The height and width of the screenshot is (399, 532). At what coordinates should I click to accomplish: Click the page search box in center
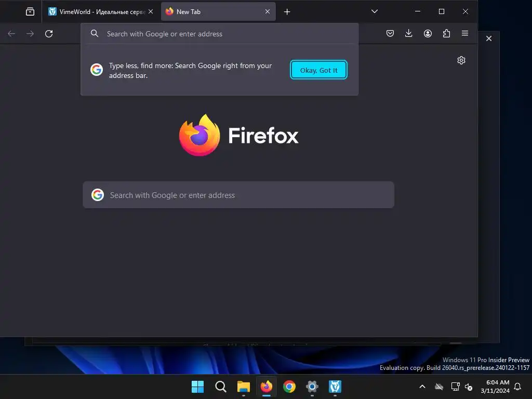tap(238, 195)
